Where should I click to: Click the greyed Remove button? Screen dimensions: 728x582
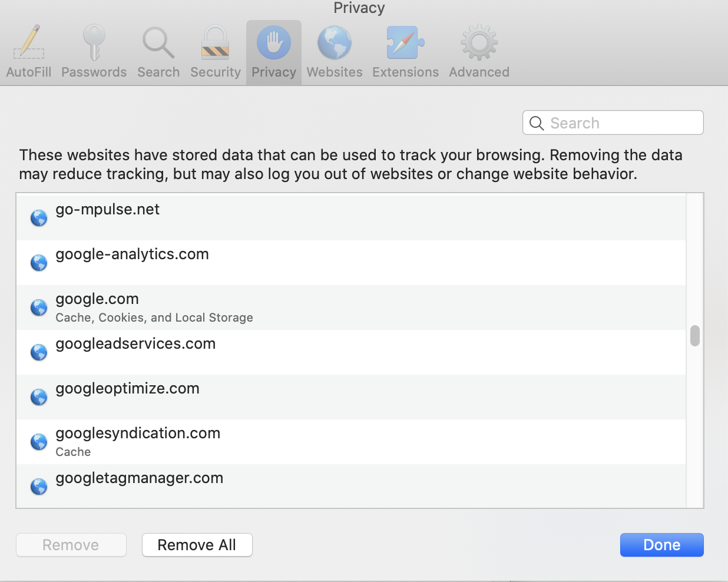71,545
